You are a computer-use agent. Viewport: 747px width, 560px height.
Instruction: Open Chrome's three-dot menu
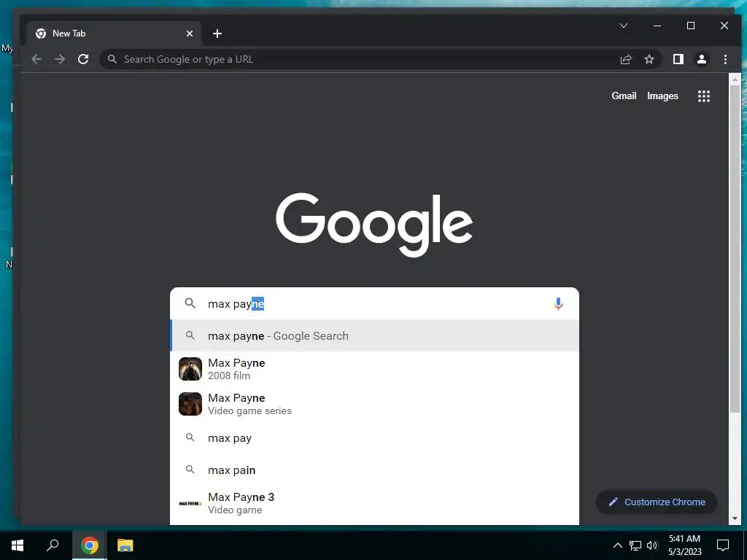(725, 59)
